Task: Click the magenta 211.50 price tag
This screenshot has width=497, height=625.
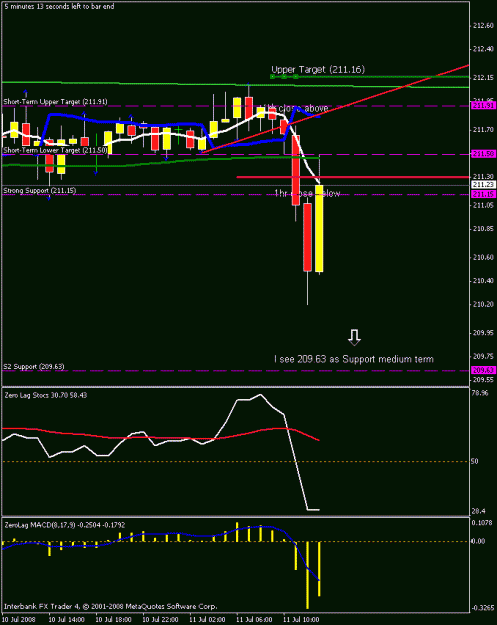Action: (x=483, y=153)
